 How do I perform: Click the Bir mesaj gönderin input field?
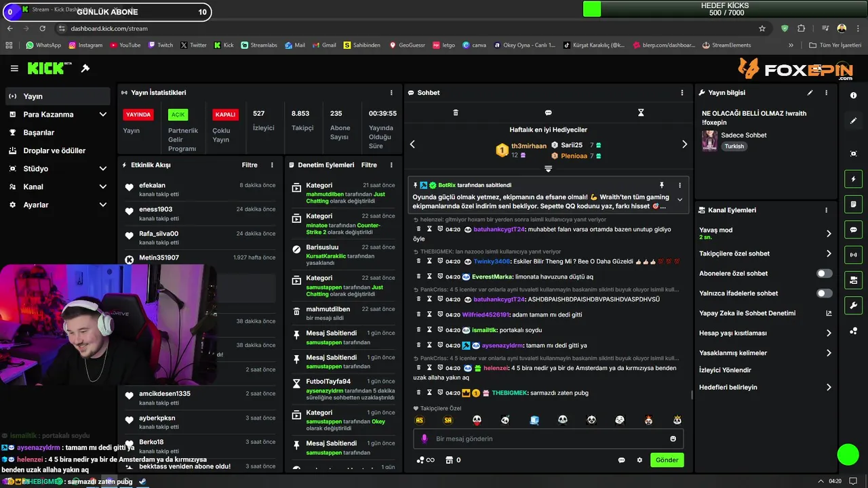[549, 439]
